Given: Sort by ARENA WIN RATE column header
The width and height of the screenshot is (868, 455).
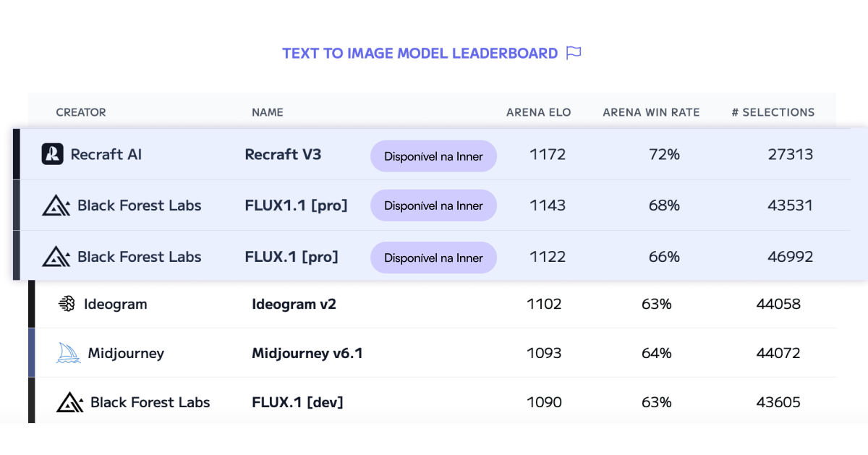Looking at the screenshot, I should click(x=651, y=112).
